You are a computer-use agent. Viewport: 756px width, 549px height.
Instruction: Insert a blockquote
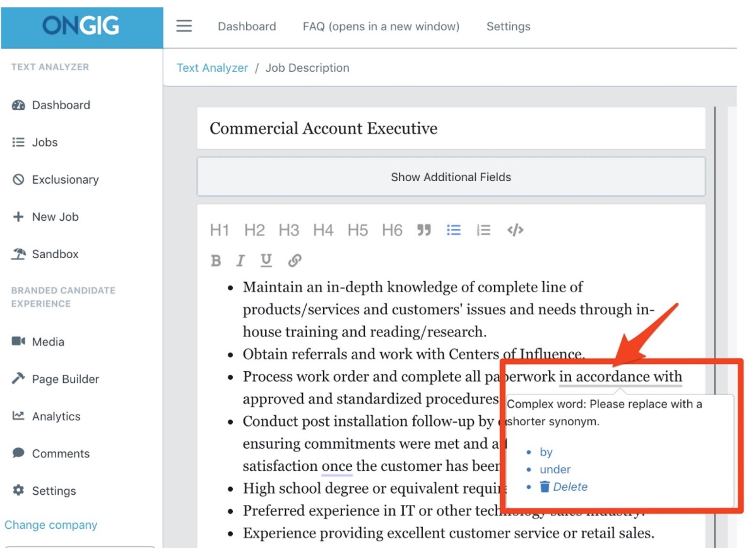[424, 230]
